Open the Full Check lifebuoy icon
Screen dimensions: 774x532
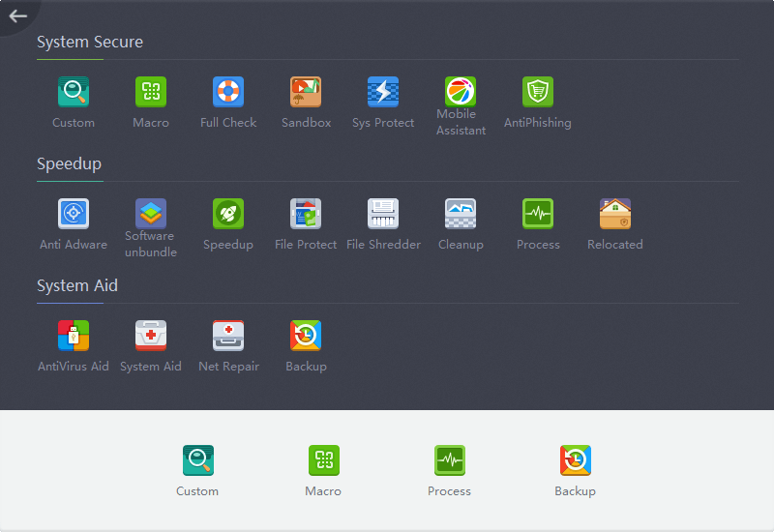(x=228, y=92)
